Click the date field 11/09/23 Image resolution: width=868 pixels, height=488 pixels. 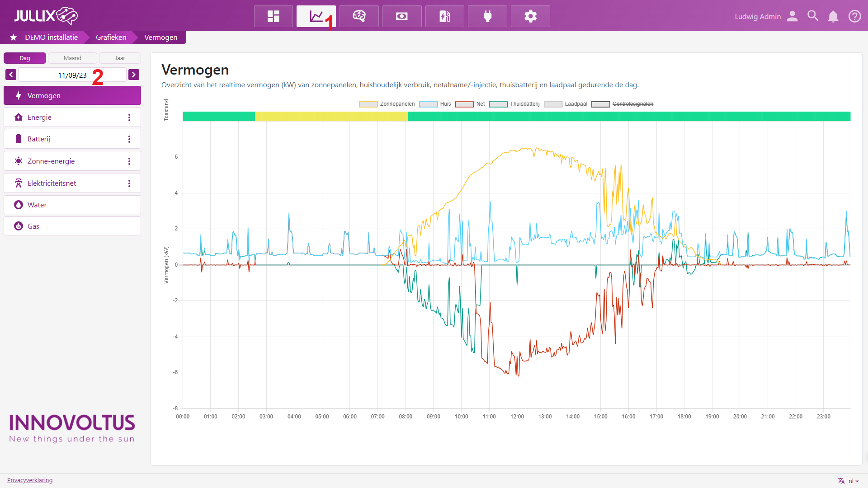pos(72,75)
